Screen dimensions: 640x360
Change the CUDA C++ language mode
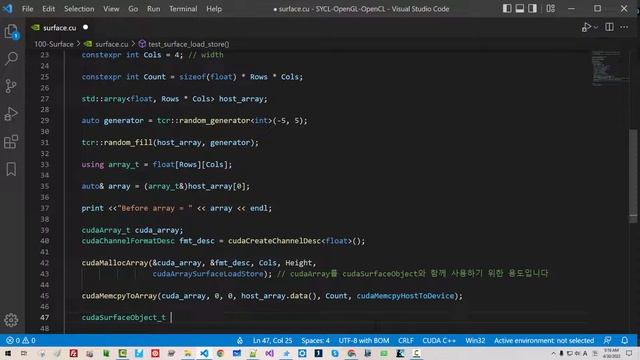pyautogui.click(x=439, y=340)
